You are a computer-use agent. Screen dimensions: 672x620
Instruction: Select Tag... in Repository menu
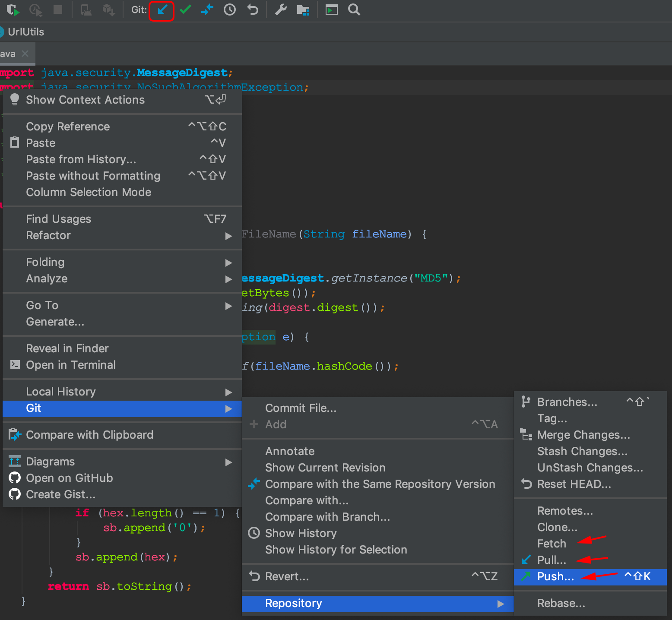coord(590,418)
